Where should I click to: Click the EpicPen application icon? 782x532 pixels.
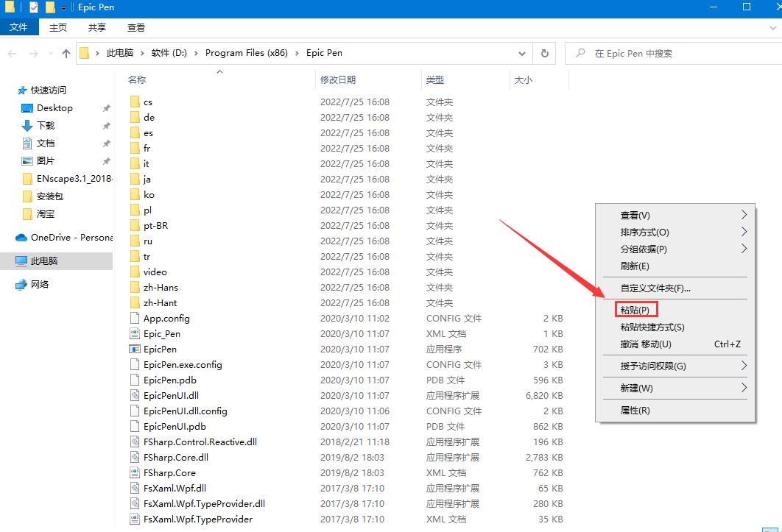pos(135,350)
